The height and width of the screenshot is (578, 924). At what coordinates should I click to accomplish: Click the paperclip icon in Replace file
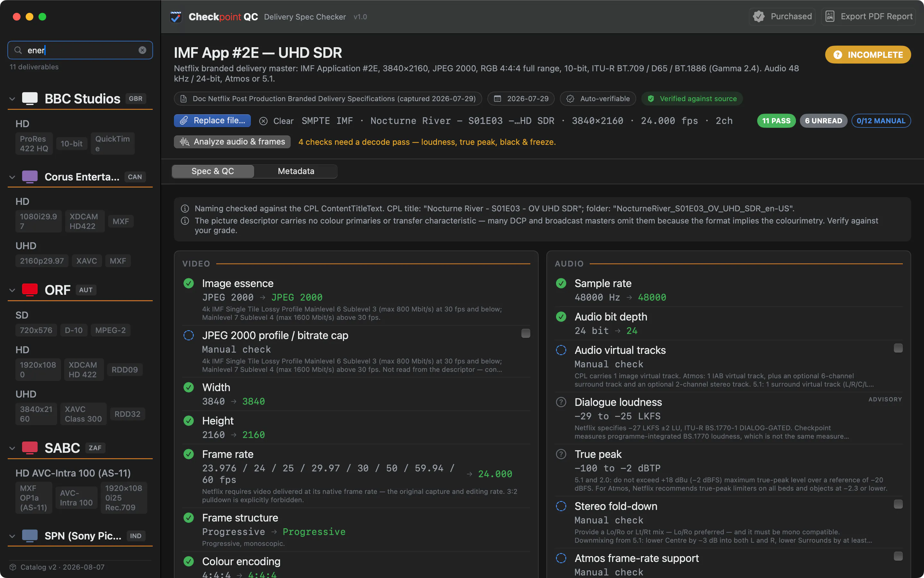pyautogui.click(x=184, y=120)
